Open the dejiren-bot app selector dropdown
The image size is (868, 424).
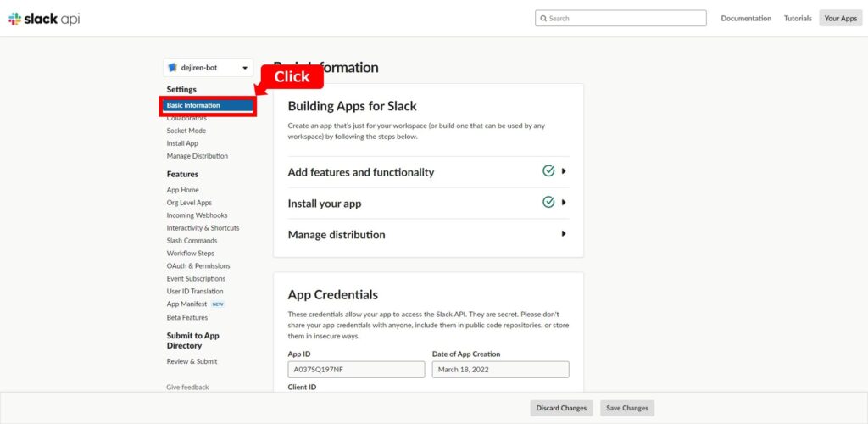click(209, 68)
